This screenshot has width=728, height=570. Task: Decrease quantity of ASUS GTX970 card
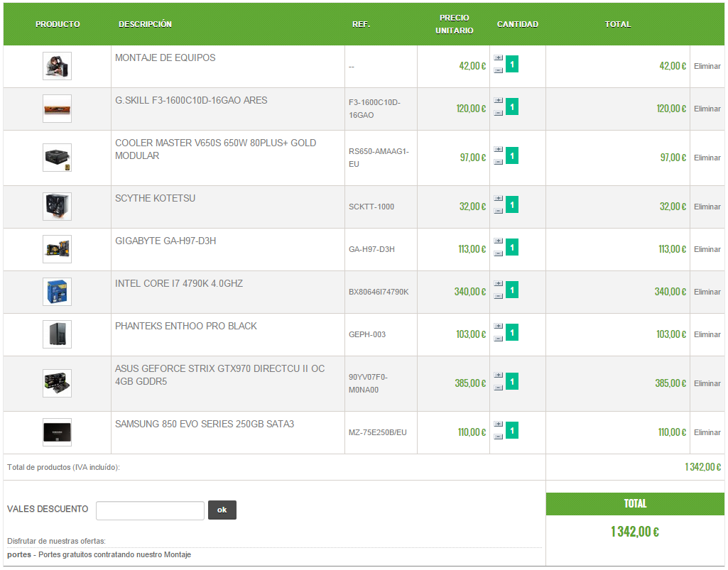(x=498, y=388)
